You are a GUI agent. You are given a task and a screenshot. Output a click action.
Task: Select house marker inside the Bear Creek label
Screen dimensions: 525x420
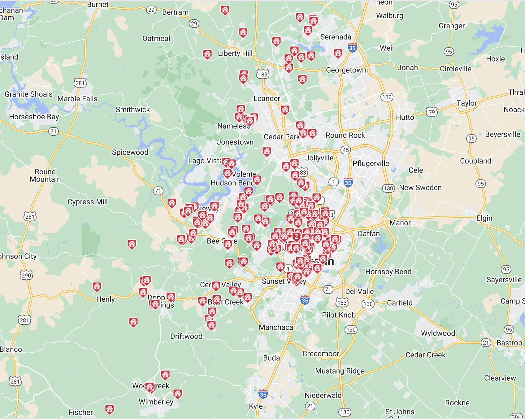tap(217, 300)
